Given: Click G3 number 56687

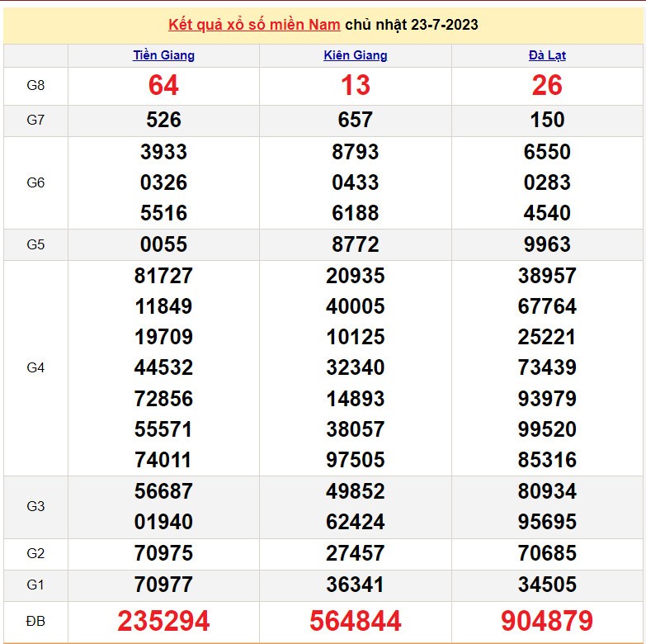Looking at the screenshot, I should tap(163, 491).
